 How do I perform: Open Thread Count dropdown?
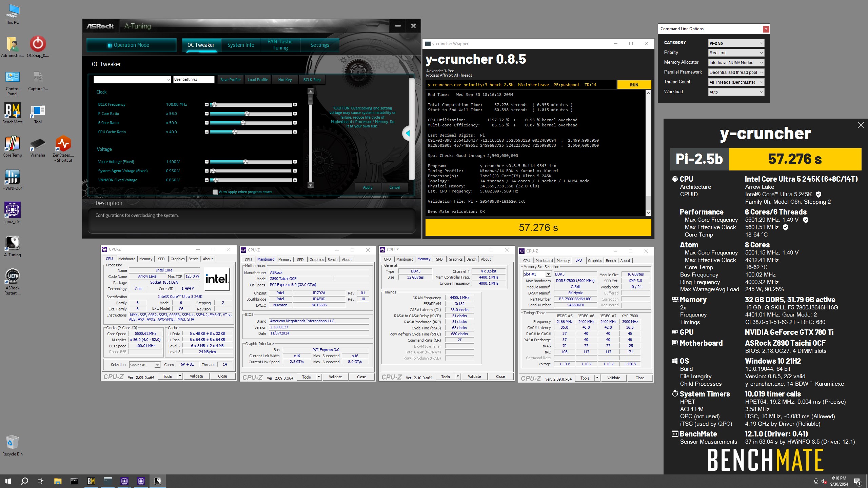736,82
